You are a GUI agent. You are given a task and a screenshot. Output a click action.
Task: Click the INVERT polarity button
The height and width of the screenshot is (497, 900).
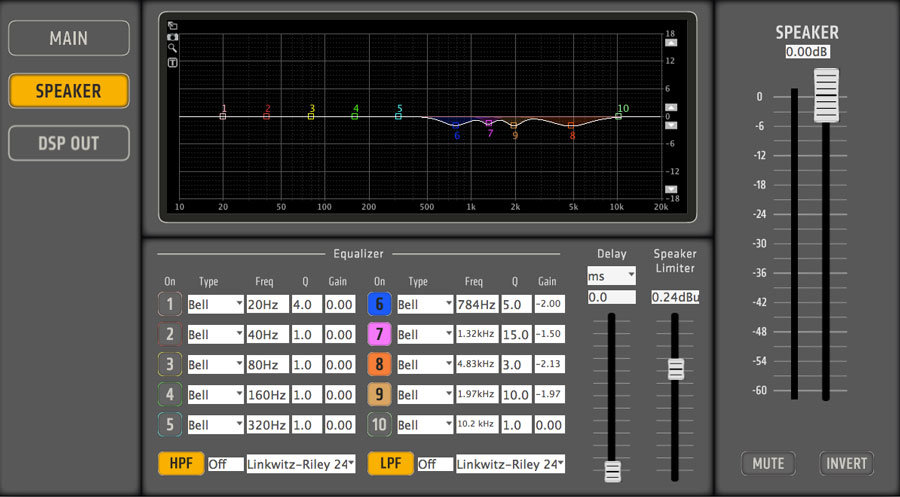(x=847, y=463)
